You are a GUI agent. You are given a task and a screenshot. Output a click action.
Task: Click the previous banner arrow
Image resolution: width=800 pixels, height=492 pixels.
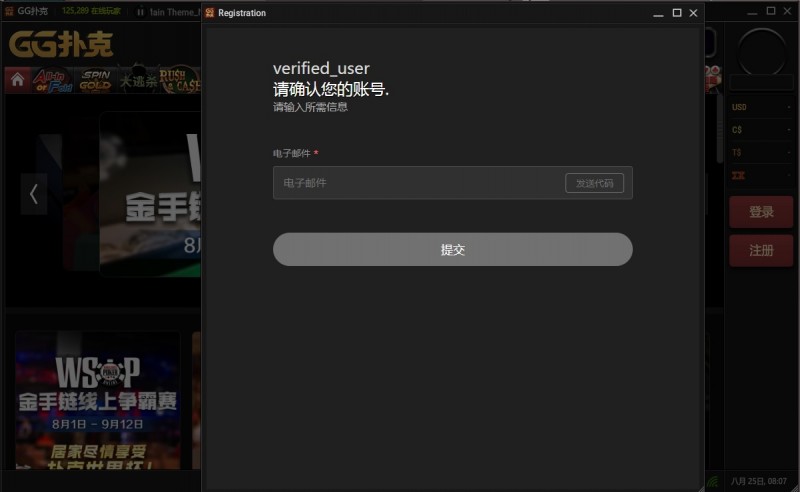tap(33, 194)
